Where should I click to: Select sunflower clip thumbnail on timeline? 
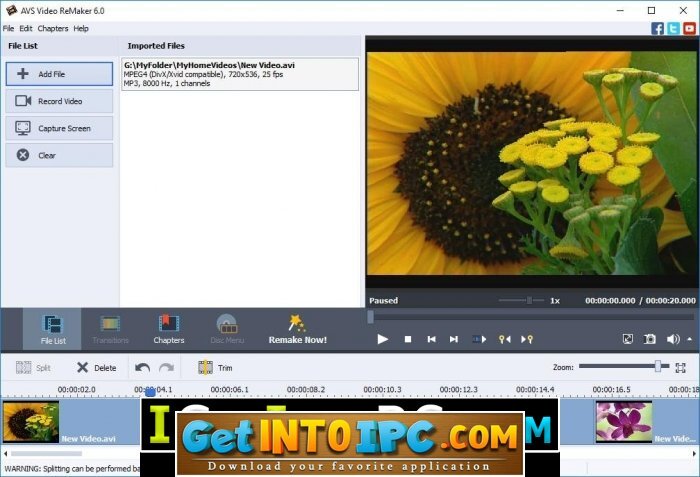pos(31,422)
